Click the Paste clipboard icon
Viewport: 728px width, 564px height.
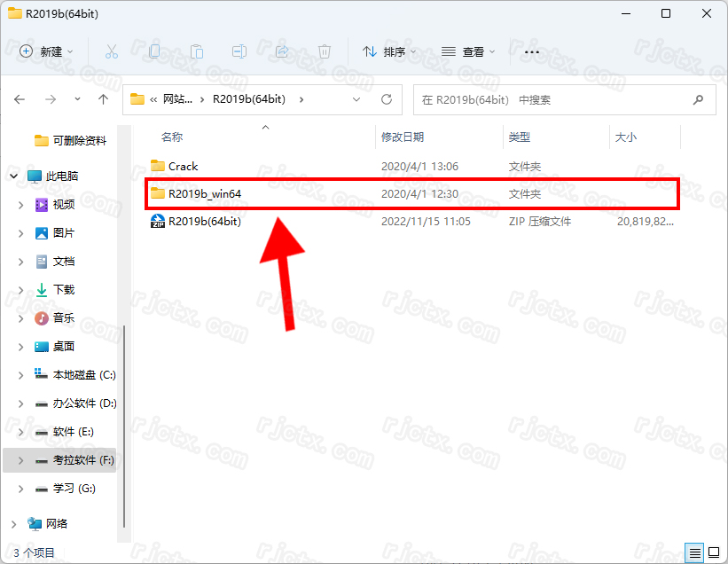pos(197,52)
